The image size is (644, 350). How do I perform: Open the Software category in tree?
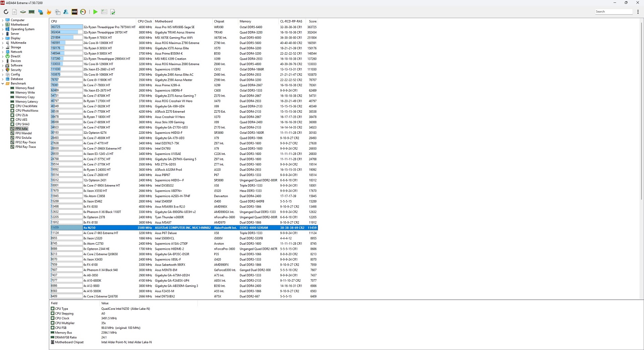16,65
